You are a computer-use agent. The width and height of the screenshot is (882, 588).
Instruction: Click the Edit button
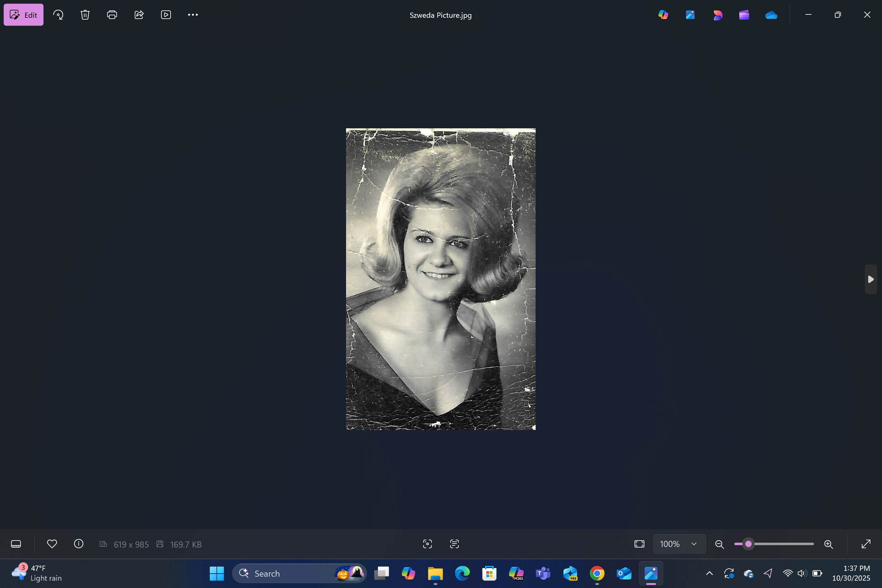[23, 15]
